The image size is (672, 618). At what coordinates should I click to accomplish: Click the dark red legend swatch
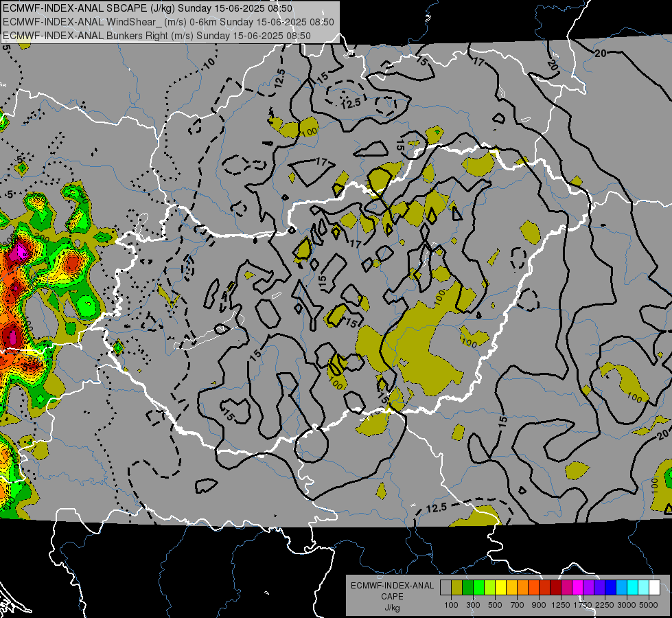point(556,587)
